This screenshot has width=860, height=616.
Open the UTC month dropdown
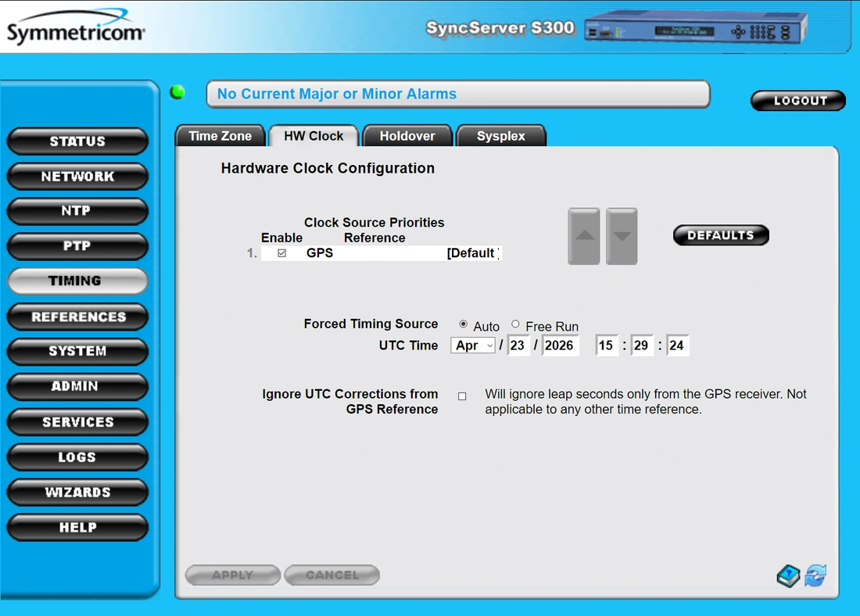473,346
